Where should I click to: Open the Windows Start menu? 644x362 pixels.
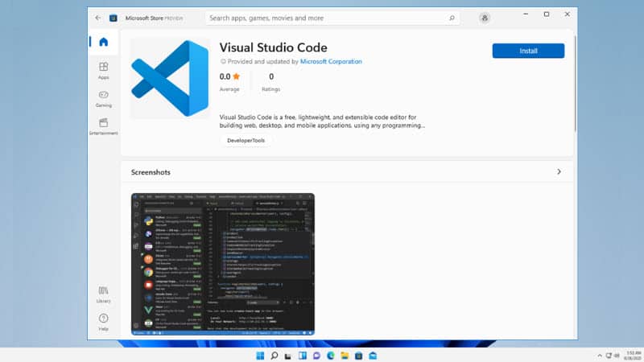tap(260, 356)
